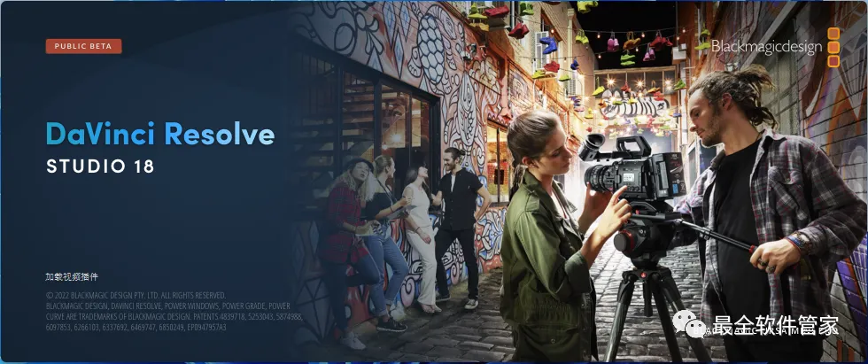Click the 加载视频插件 loading status text
The image size is (868, 364).
pyautogui.click(x=72, y=276)
